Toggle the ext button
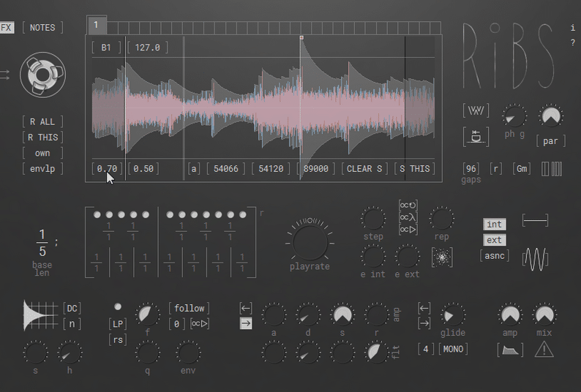This screenshot has height=392, width=581. tap(495, 240)
